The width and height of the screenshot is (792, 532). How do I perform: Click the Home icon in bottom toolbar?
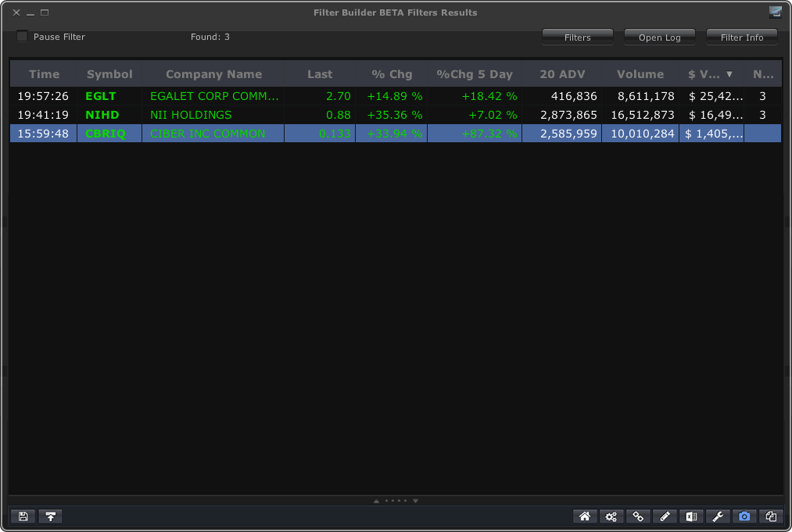coord(585,516)
